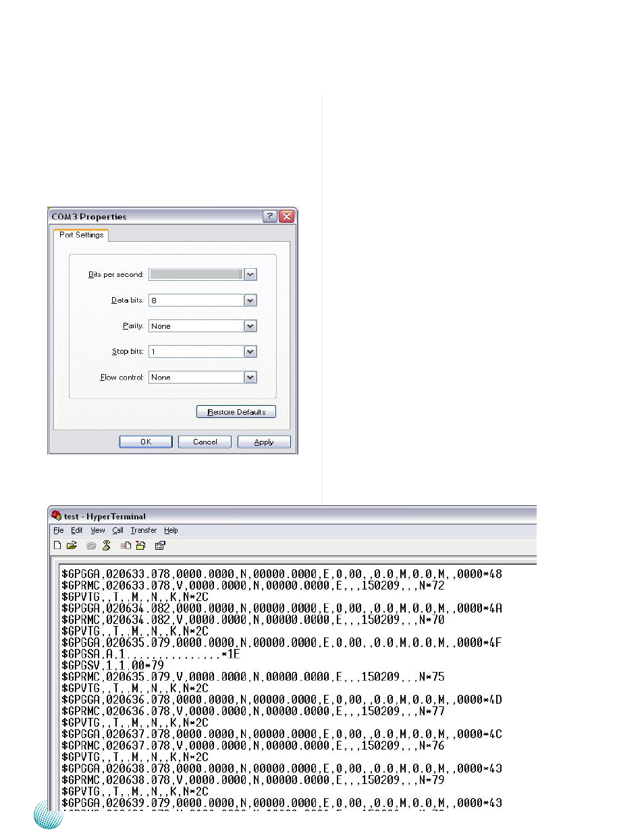The height and width of the screenshot is (834, 644).
Task: Click the $GPRMC,020634.082 terminal line
Action: [253, 620]
